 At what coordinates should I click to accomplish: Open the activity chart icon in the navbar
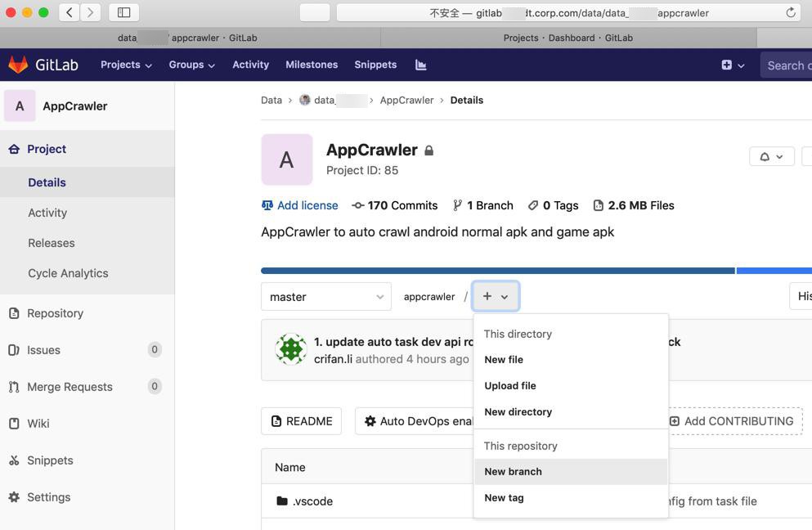pyautogui.click(x=419, y=64)
